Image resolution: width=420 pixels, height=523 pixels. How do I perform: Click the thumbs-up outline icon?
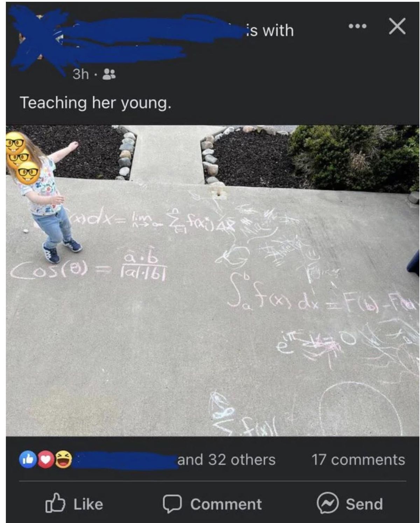(x=55, y=503)
